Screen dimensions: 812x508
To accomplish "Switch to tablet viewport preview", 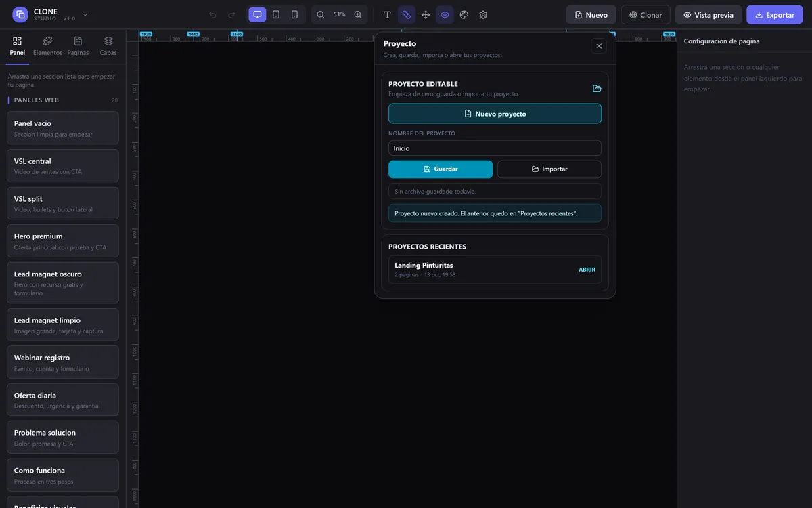I will (276, 14).
